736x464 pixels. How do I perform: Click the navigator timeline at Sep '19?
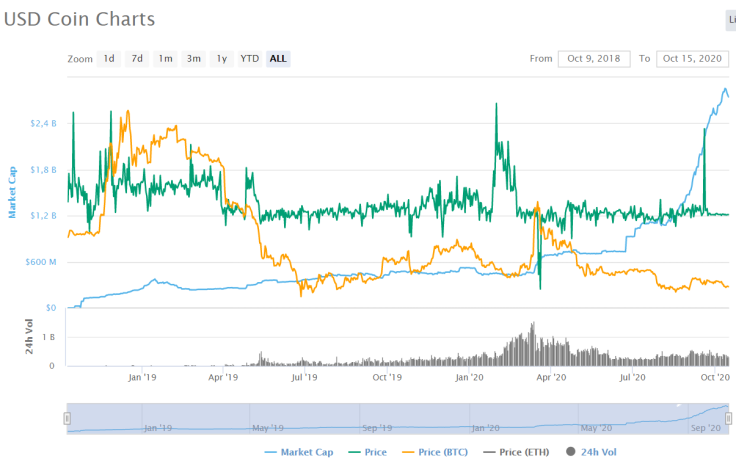tap(377, 428)
